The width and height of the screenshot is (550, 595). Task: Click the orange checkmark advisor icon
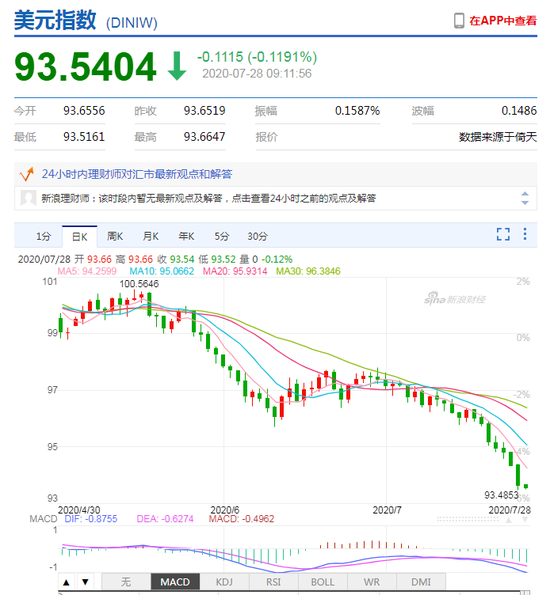(x=27, y=174)
